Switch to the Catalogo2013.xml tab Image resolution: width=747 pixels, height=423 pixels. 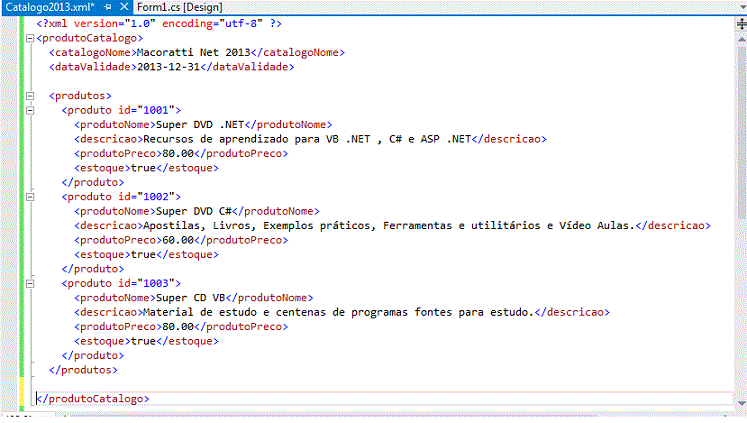click(x=50, y=7)
